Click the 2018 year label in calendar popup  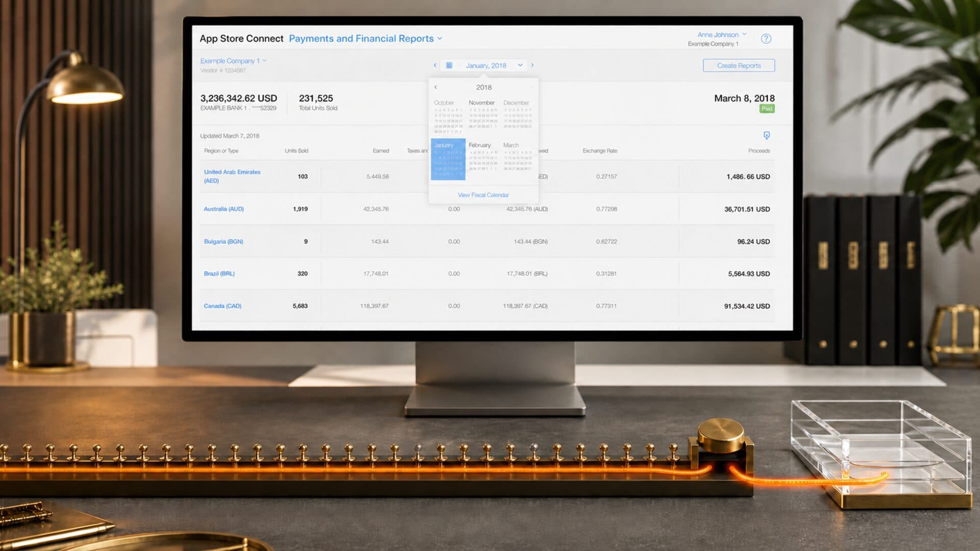[484, 87]
